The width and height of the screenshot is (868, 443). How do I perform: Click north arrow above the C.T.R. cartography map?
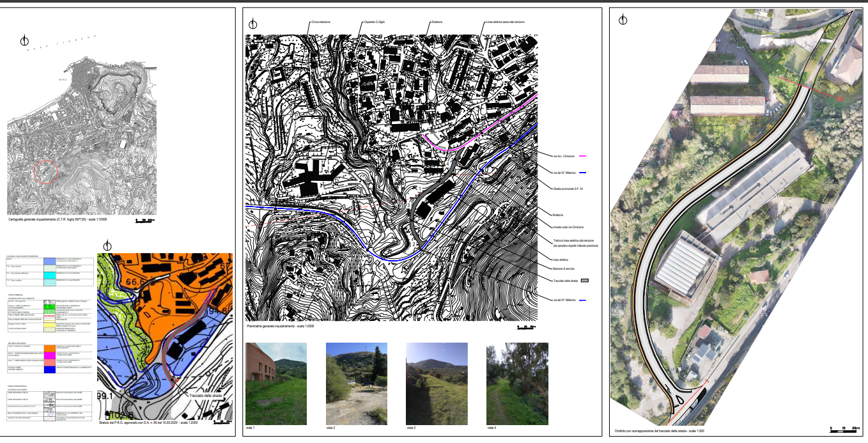point(25,42)
